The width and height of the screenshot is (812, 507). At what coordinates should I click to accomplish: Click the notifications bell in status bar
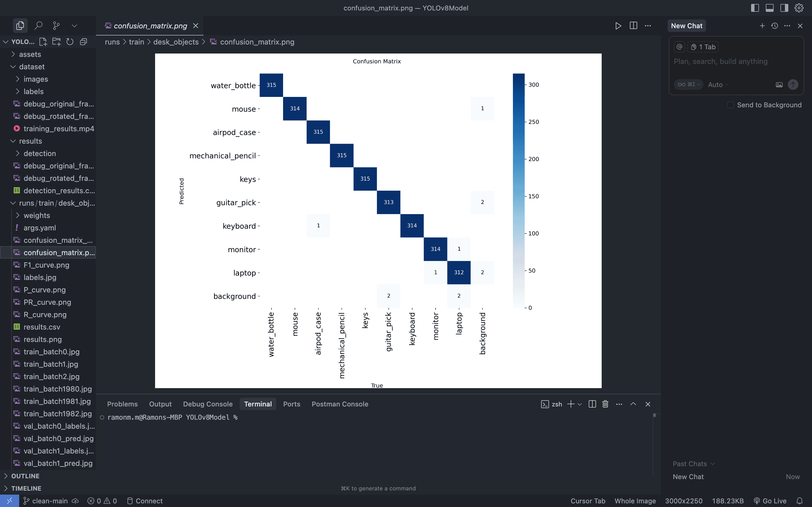pyautogui.click(x=800, y=501)
